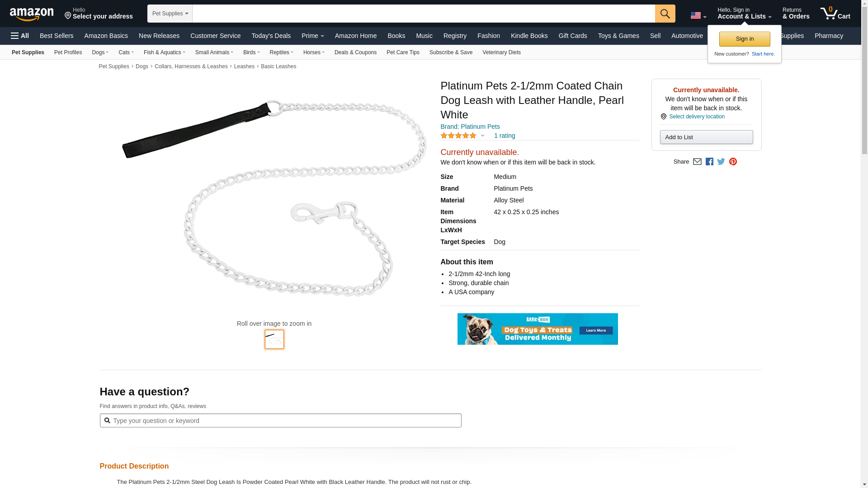Share via email icon
The width and height of the screenshot is (868, 488).
(697, 162)
